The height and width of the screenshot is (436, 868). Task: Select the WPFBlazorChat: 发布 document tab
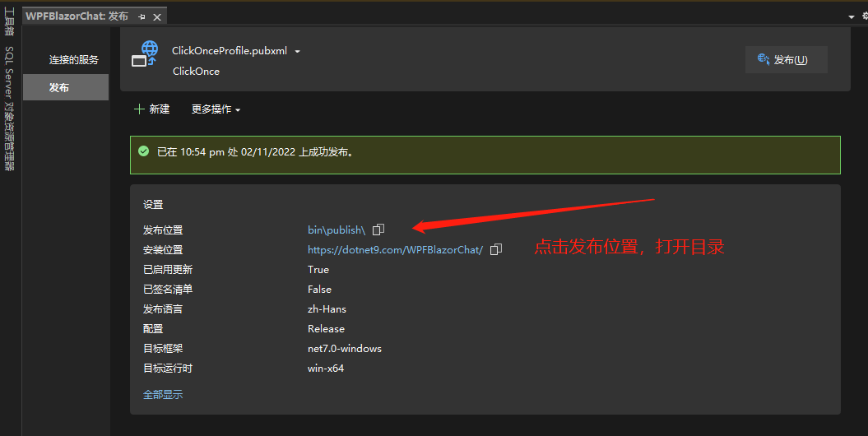[x=77, y=16]
